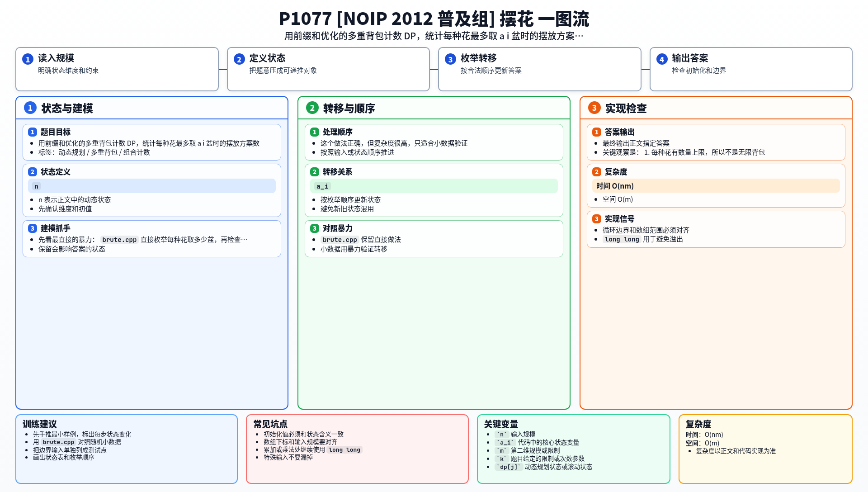
Task: Click the bullet 空间 O(m) in 复杂度 card
Action: (618, 199)
